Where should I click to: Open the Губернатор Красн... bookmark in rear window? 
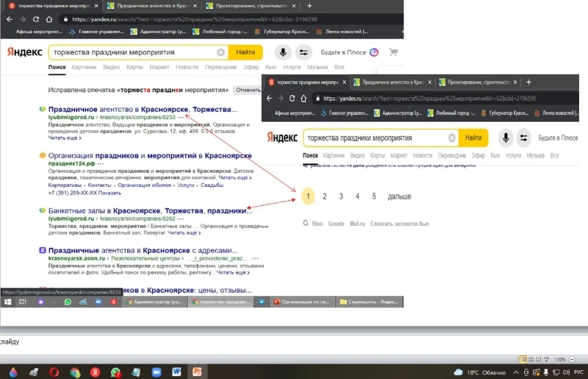282,32
